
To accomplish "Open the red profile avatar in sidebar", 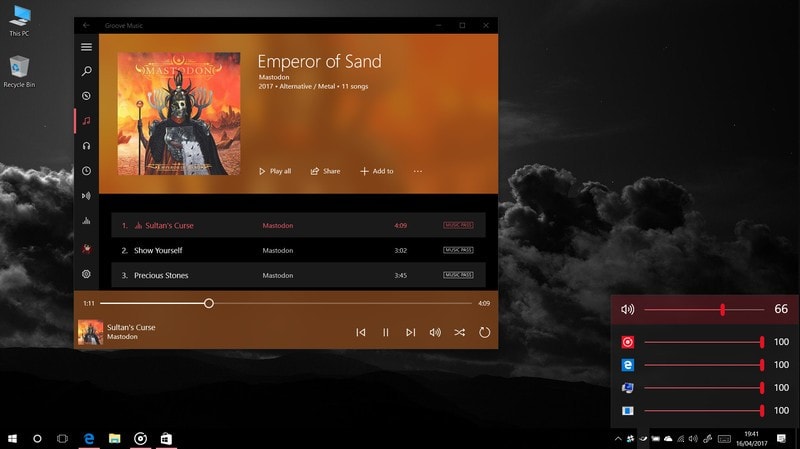I will (86, 248).
